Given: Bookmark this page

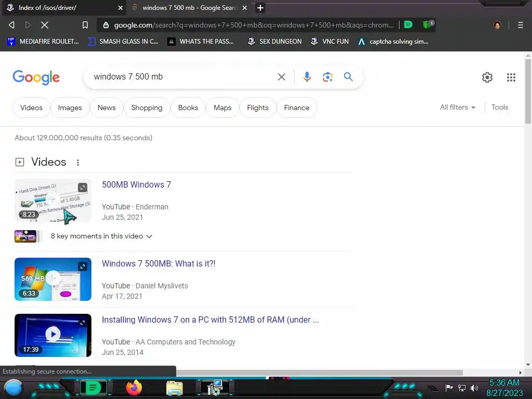Looking at the screenshot, I should pos(85,25).
